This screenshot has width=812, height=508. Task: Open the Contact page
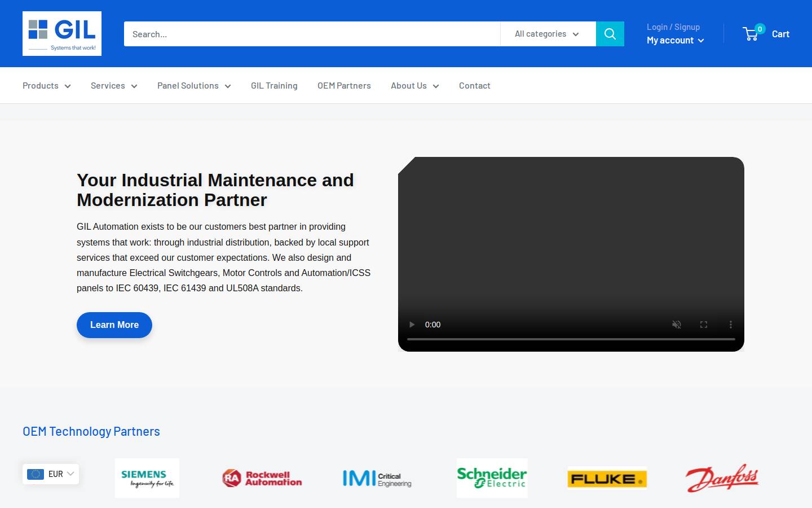[x=475, y=86]
